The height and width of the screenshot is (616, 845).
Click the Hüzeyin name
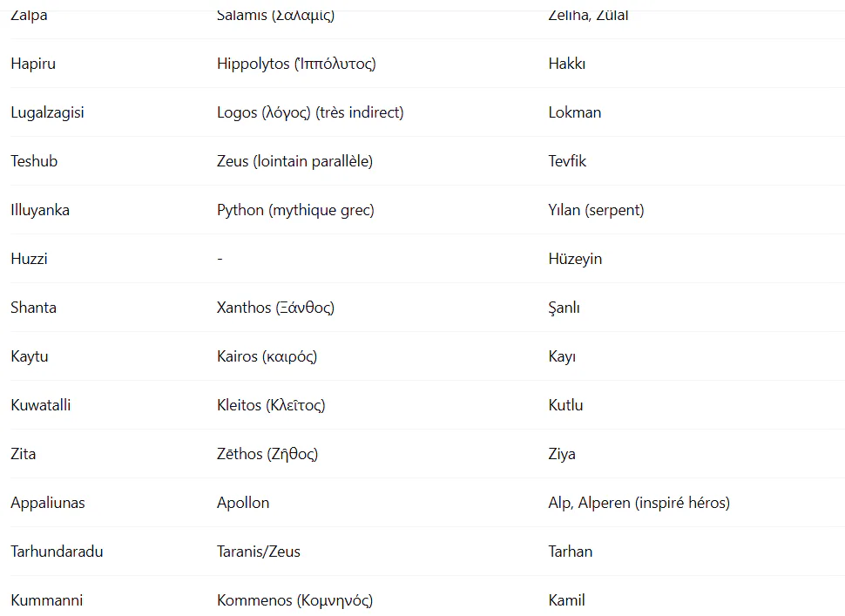575,260
